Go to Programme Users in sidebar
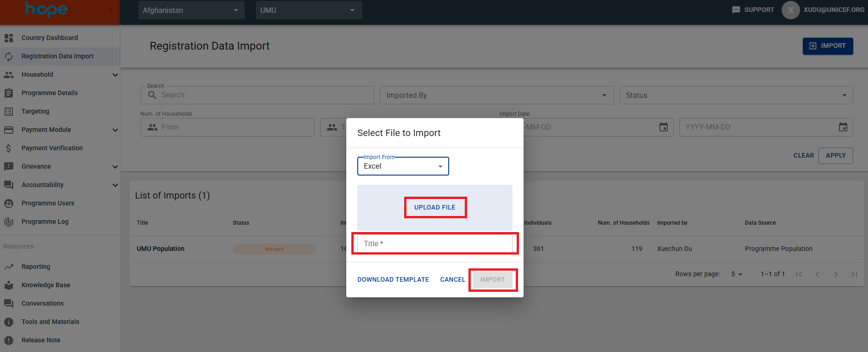868x352 pixels. coord(48,203)
